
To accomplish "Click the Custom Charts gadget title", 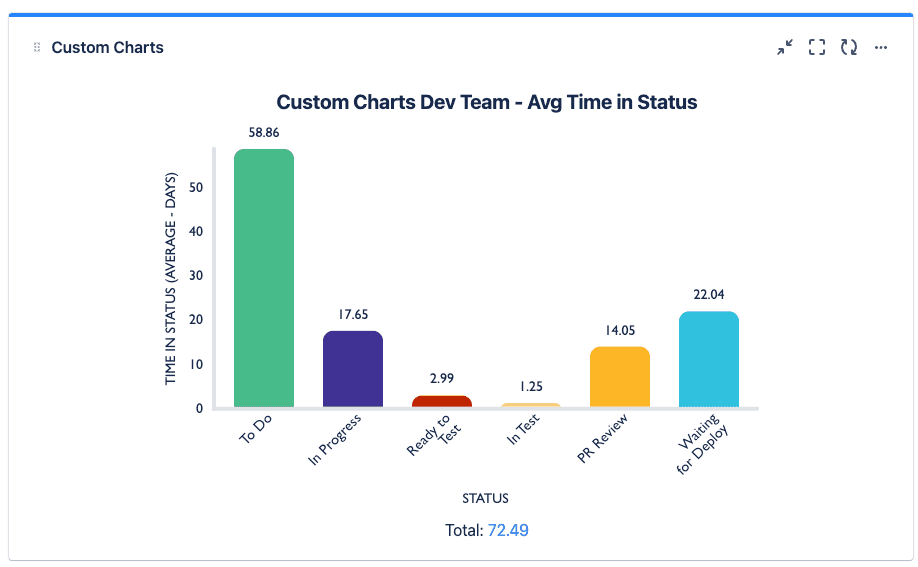I will pos(108,48).
